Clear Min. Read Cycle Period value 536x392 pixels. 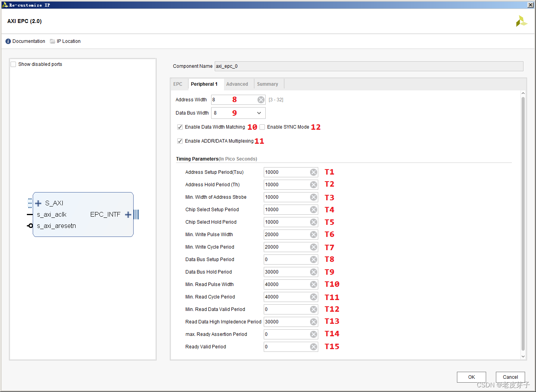314,297
